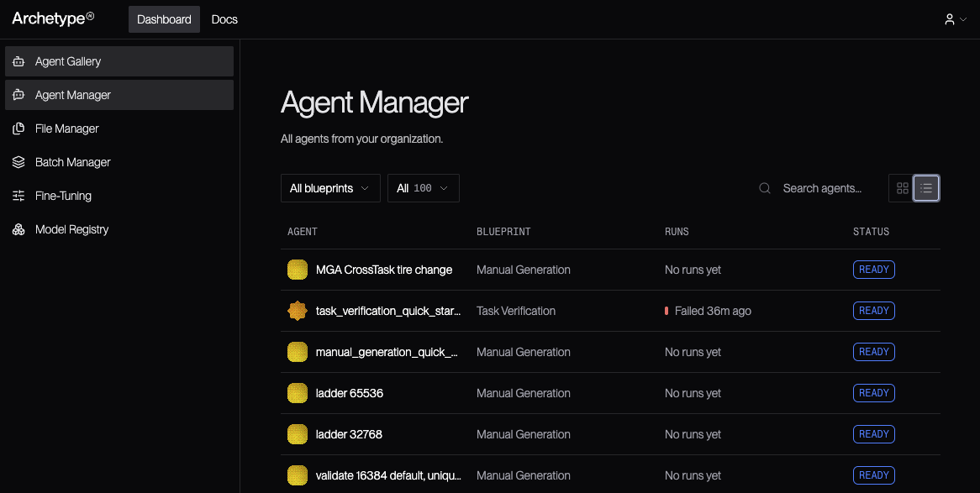980x493 pixels.
Task: Switch to list view icon
Action: tap(926, 188)
